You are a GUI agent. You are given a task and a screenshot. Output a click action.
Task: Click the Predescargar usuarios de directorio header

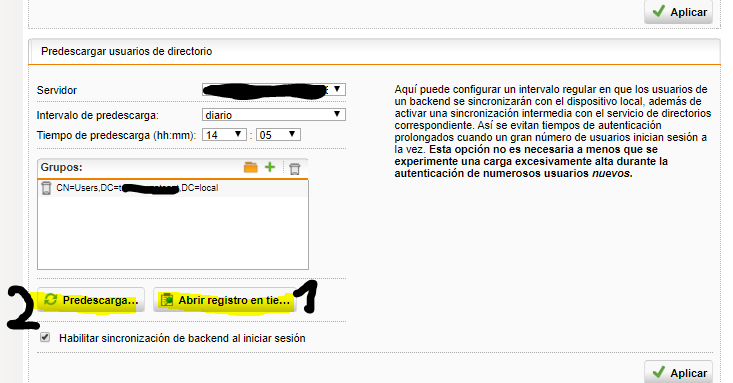[127, 51]
